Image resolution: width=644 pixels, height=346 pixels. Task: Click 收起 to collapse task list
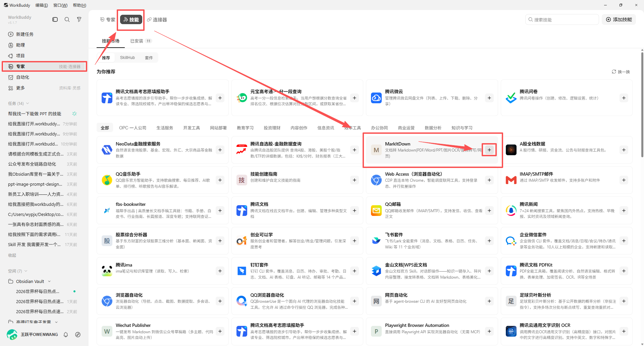click(12, 255)
